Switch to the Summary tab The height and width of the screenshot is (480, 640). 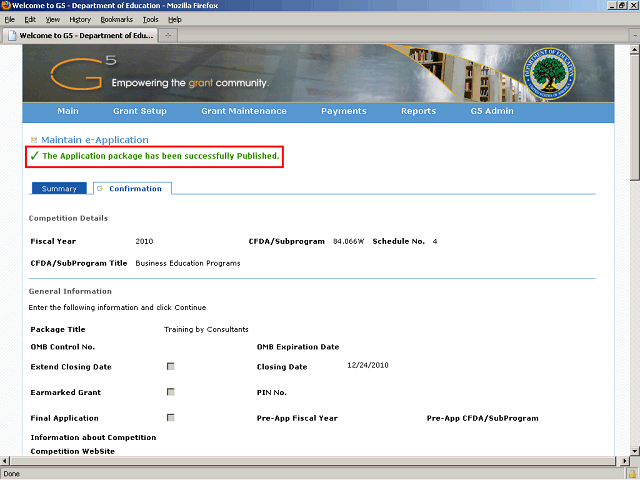click(x=59, y=189)
